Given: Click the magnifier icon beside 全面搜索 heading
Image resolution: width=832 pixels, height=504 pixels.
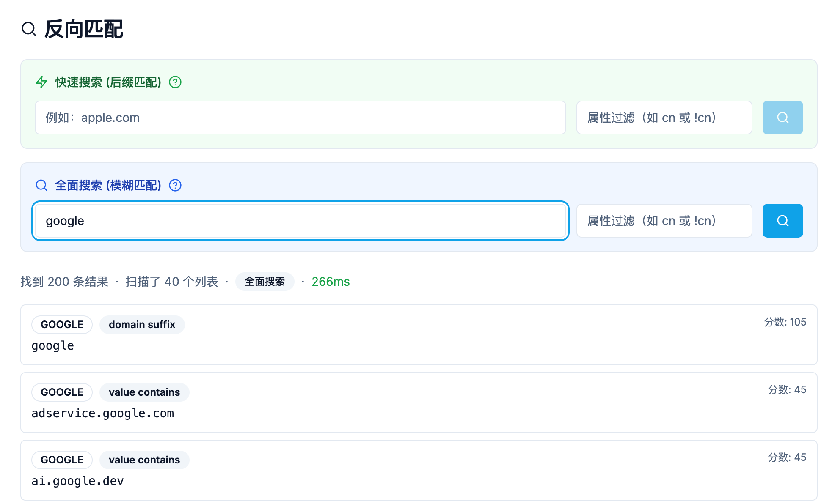Looking at the screenshot, I should click(41, 185).
